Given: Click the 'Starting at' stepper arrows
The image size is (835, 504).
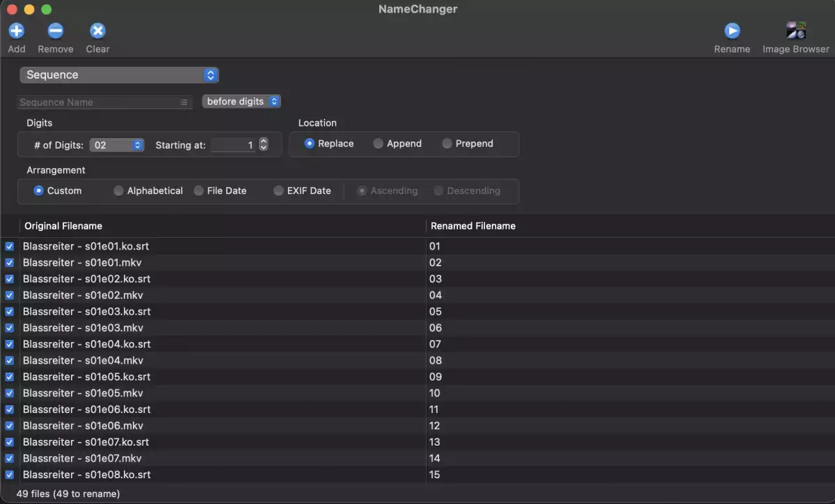Looking at the screenshot, I should [x=263, y=145].
